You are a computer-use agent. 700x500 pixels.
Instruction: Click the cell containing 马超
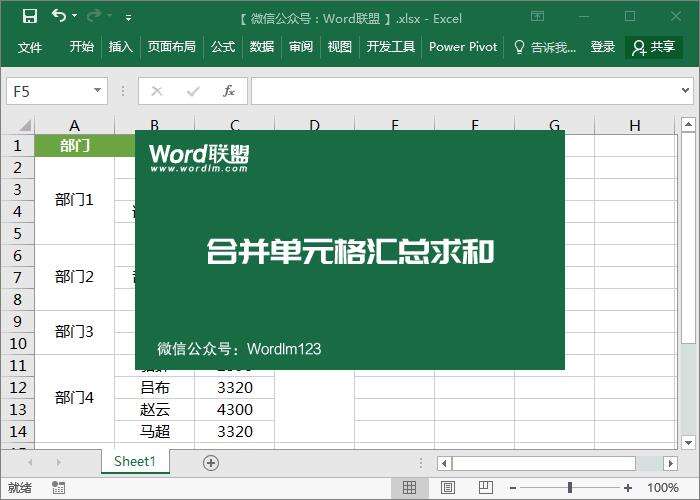[x=154, y=432]
